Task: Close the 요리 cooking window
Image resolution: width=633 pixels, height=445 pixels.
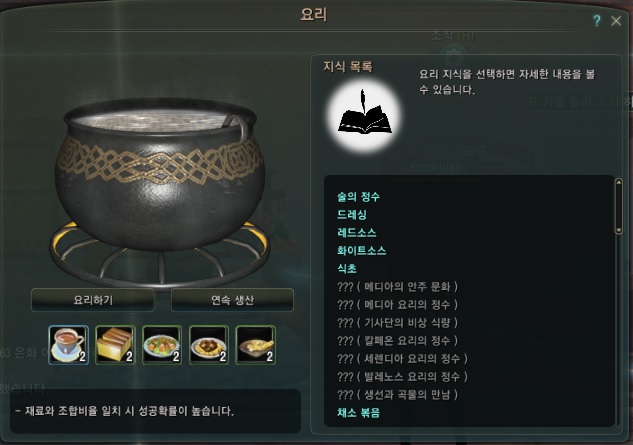Action: 616,21
